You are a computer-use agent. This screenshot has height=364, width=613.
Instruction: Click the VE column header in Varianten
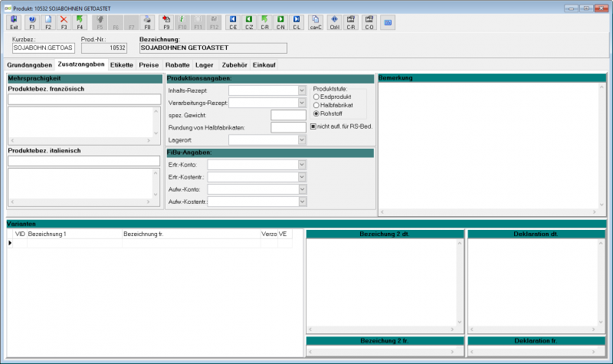click(x=284, y=234)
